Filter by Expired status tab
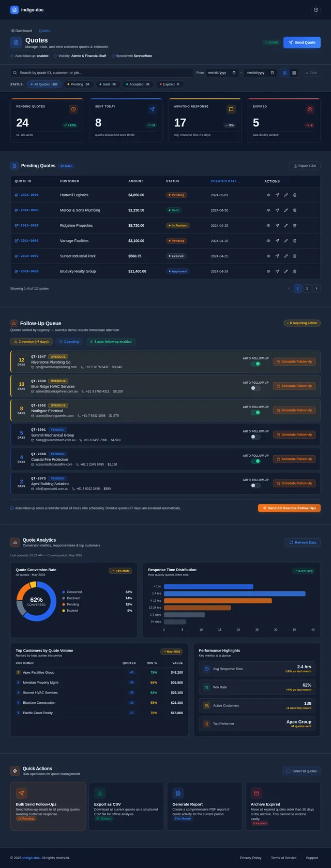 point(170,84)
